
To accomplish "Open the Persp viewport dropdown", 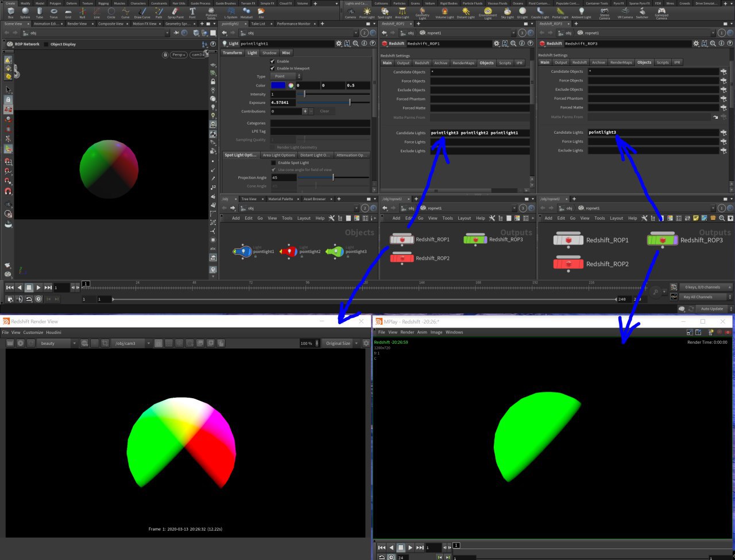I will point(179,55).
